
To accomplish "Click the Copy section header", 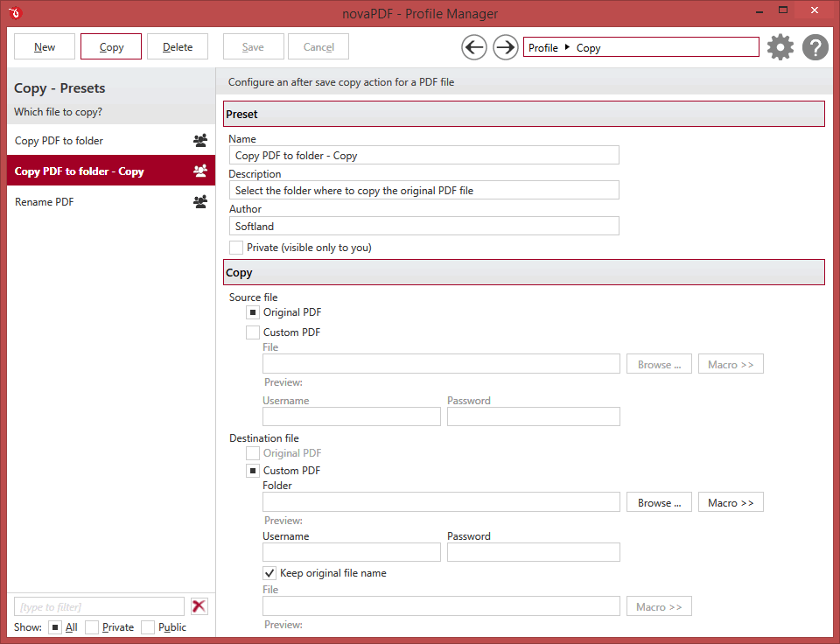I will point(523,272).
